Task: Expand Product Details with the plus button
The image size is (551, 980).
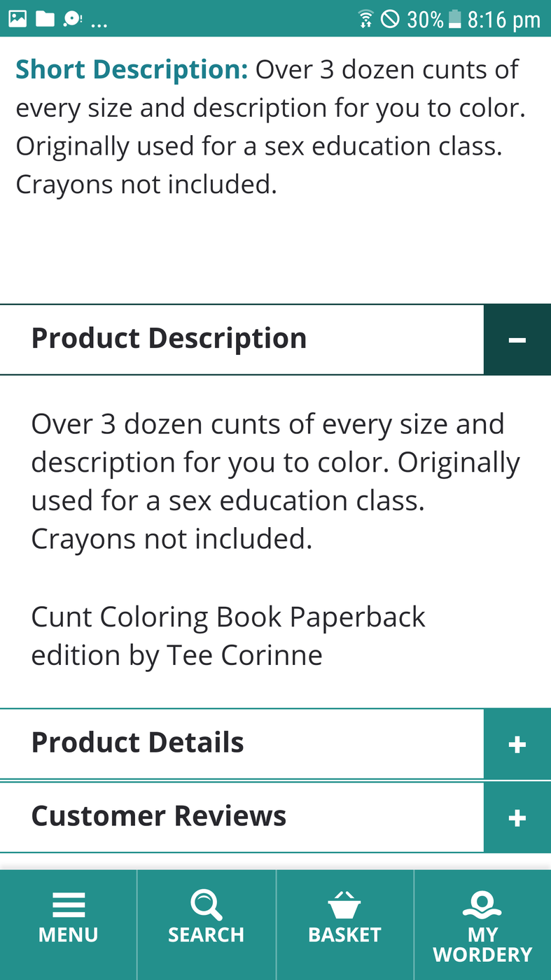Action: coord(517,743)
